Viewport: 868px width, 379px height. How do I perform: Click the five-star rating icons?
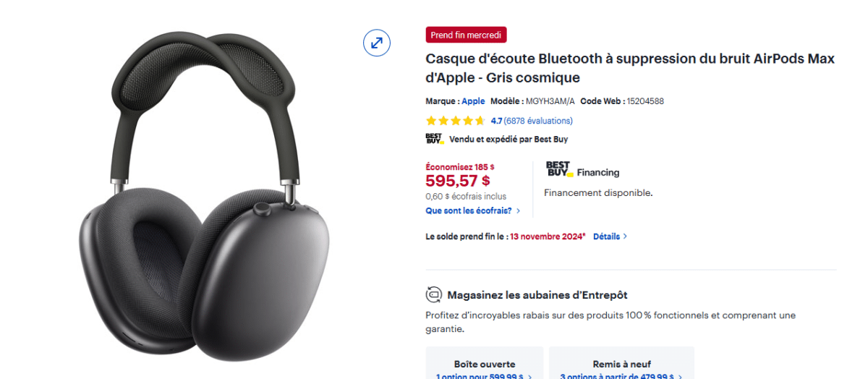tap(456, 121)
